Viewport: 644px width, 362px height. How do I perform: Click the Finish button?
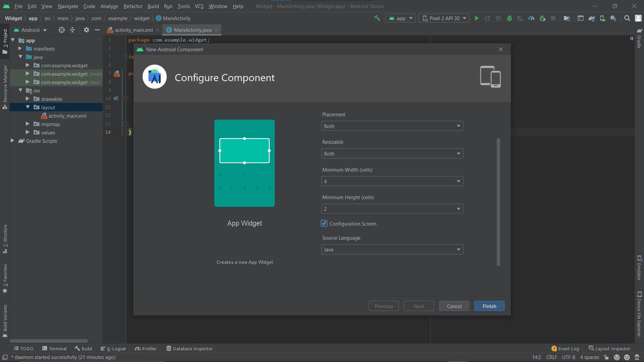coord(489,306)
